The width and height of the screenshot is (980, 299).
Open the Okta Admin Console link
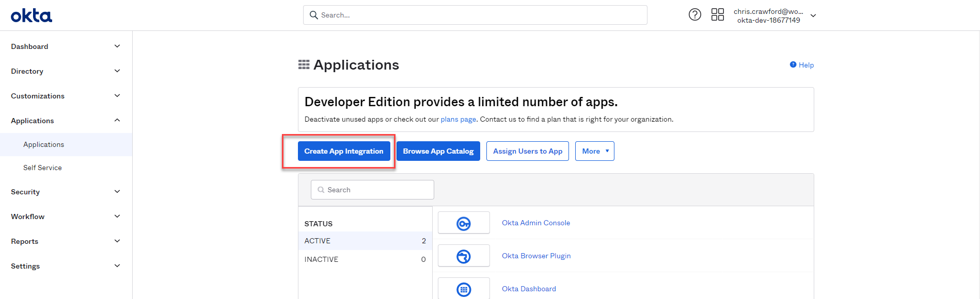pos(536,223)
